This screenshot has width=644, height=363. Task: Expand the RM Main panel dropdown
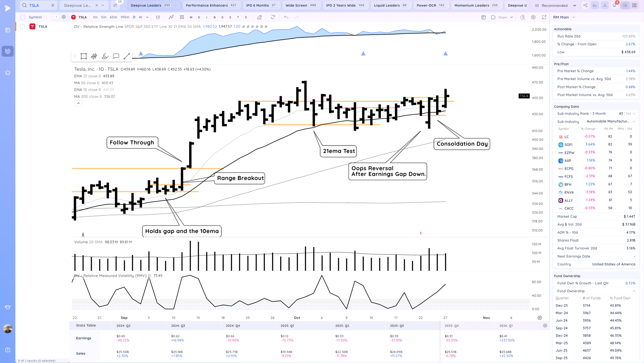[574, 17]
